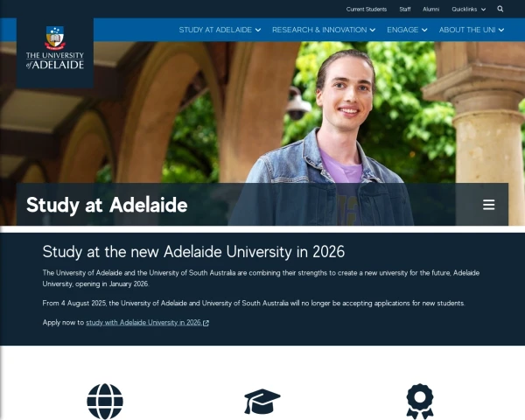Open the Staff link
The width and height of the screenshot is (525, 420).
point(405,10)
